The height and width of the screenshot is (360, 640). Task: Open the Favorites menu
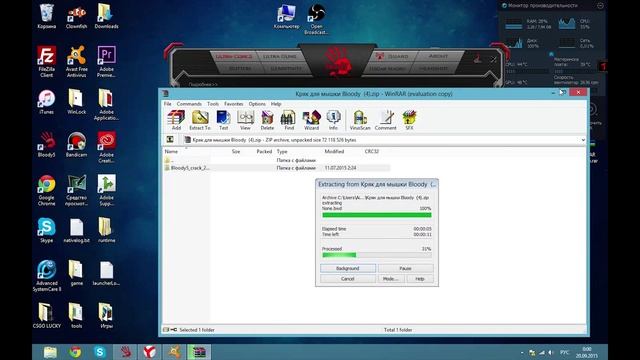click(233, 104)
